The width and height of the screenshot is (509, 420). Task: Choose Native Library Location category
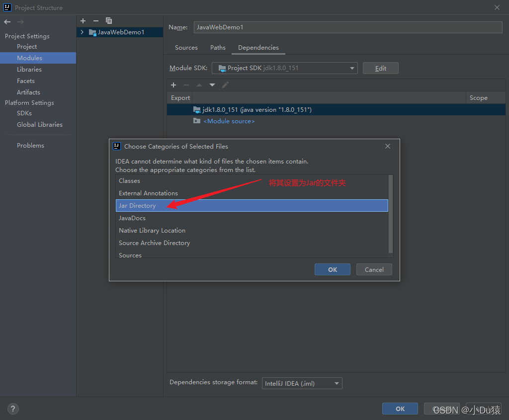click(252, 231)
